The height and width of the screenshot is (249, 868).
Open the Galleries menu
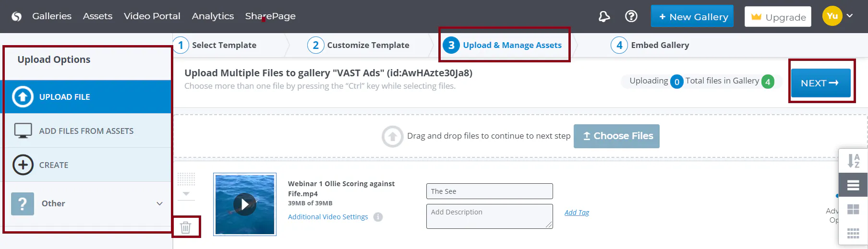click(x=52, y=16)
